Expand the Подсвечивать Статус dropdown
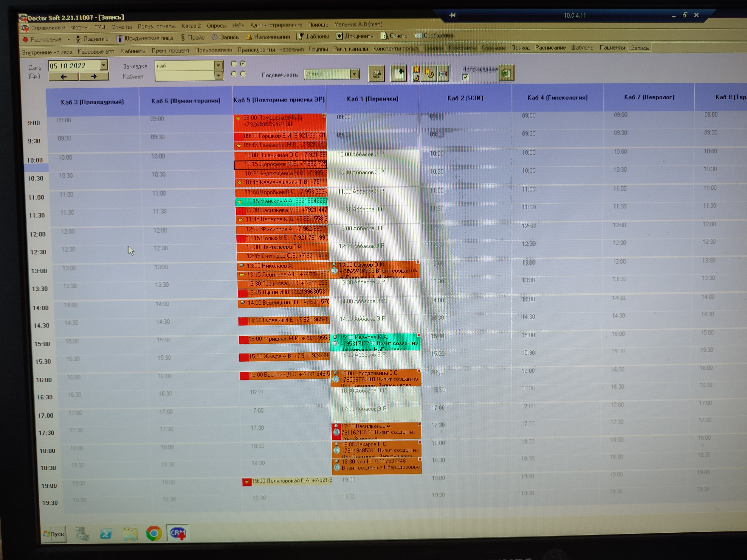Image resolution: width=747 pixels, height=560 pixels. coord(354,74)
